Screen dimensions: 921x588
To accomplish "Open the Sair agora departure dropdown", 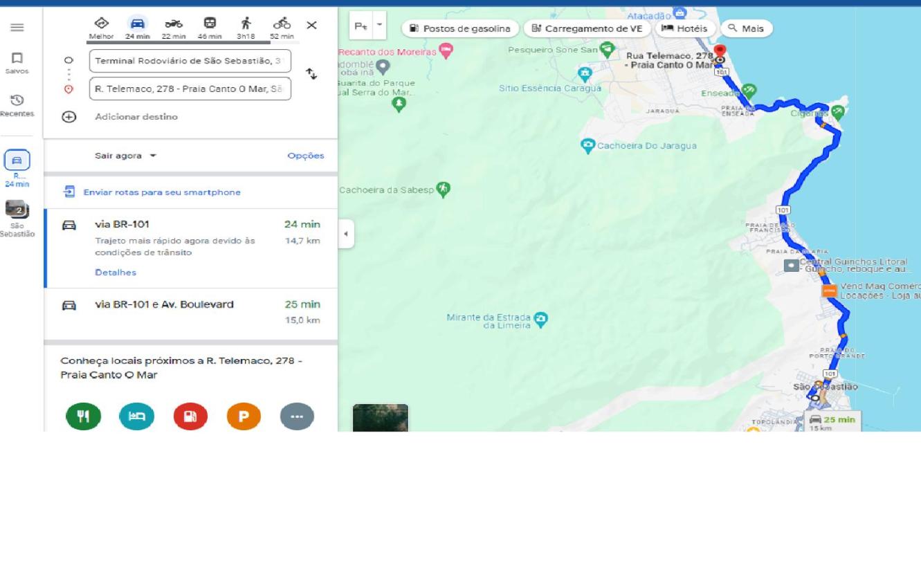I will pyautogui.click(x=125, y=156).
